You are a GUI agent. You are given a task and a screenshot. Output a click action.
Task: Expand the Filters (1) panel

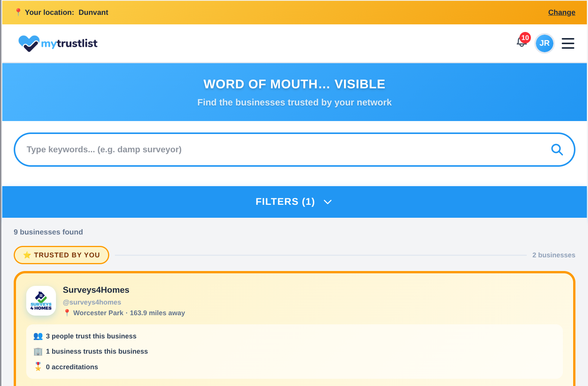(x=285, y=202)
